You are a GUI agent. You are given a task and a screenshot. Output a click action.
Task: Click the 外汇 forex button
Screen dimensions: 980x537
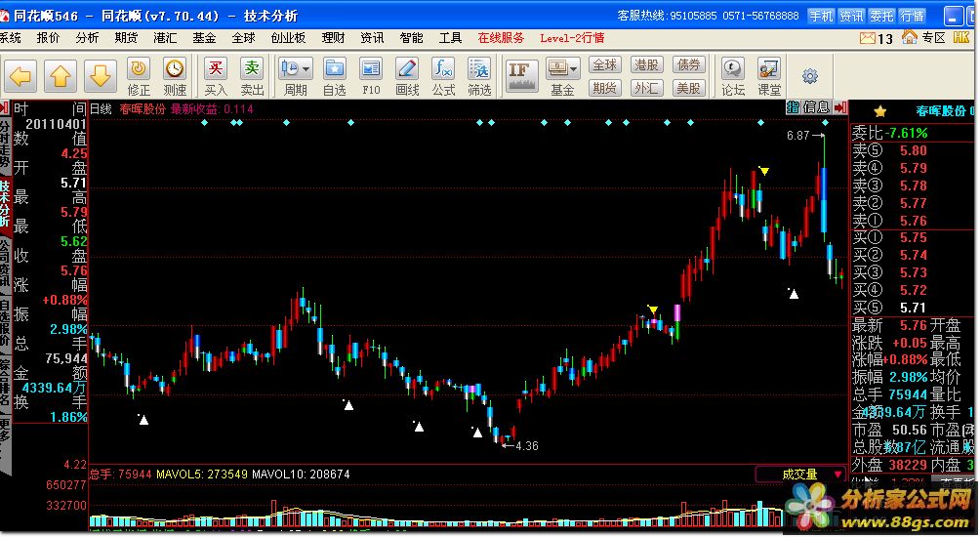pos(647,88)
